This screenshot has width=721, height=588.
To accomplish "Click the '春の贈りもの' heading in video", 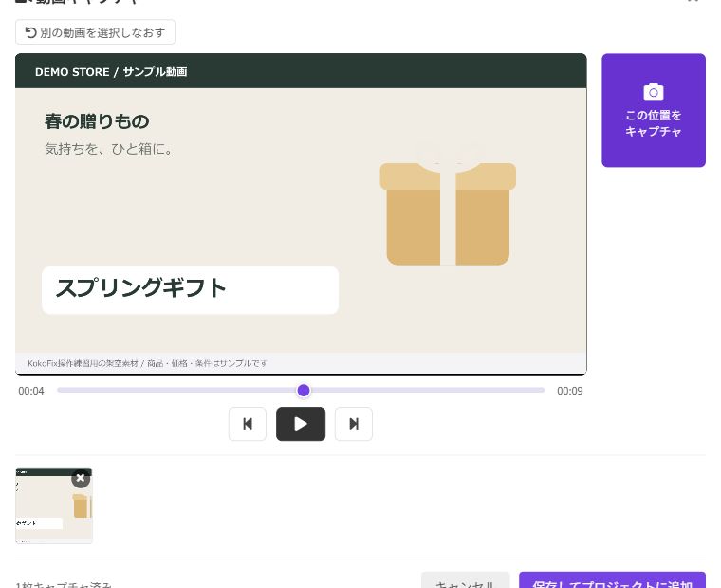I will (97, 121).
